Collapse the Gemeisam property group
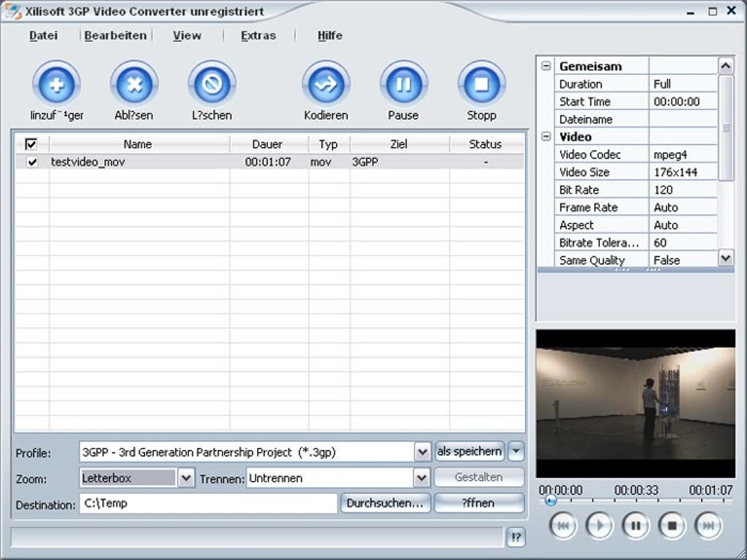 (546, 66)
